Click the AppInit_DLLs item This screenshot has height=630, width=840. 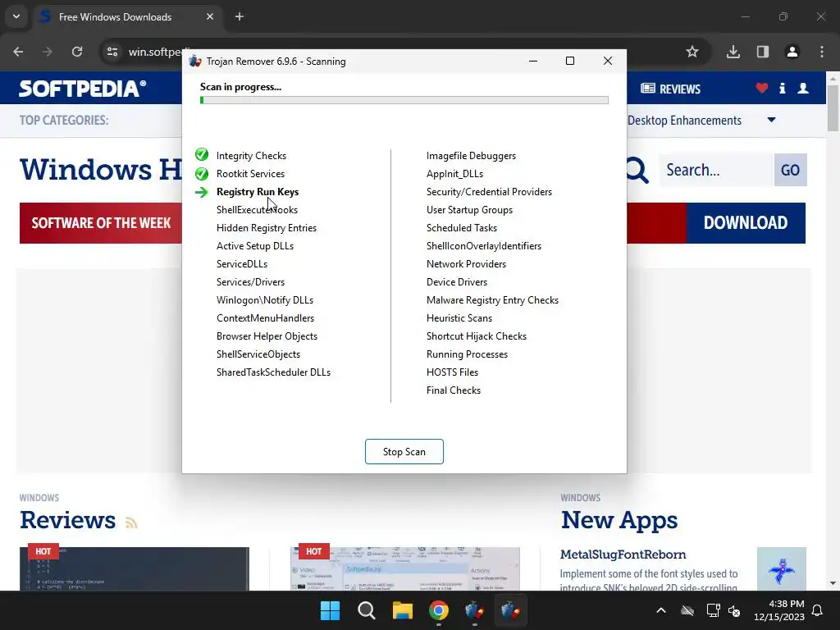454,174
